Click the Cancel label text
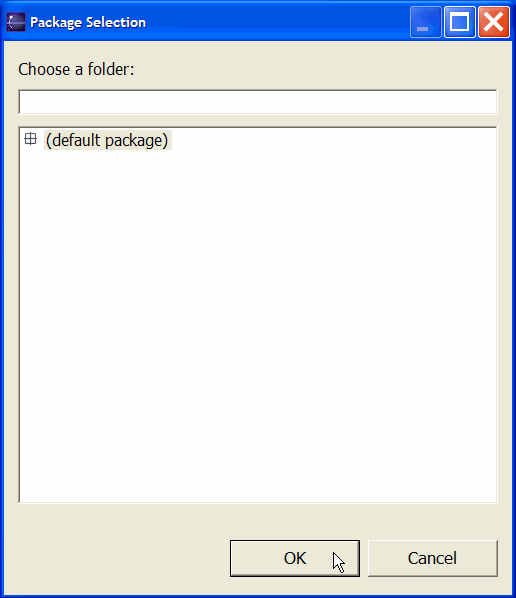Image resolution: width=516 pixels, height=598 pixels. click(x=432, y=558)
